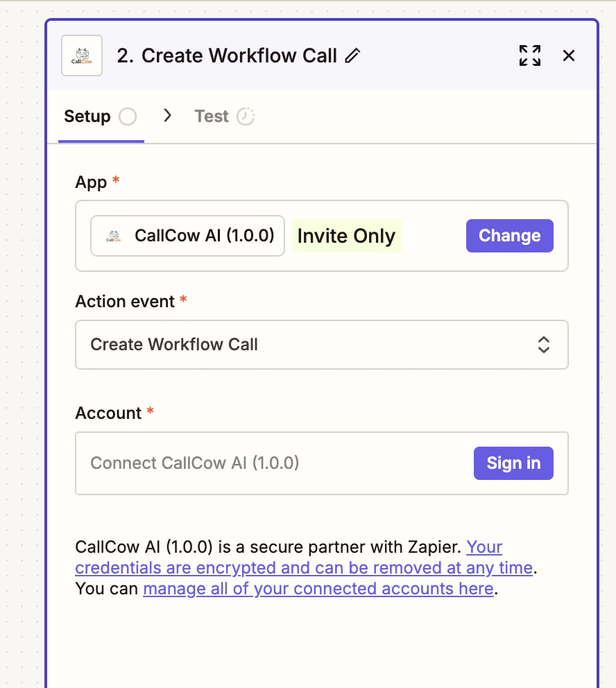Switch to the Test tab
This screenshot has width=616, height=688.
(x=212, y=116)
